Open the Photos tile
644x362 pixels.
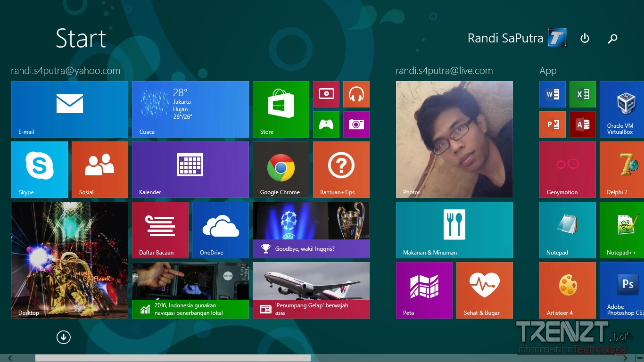[454, 140]
